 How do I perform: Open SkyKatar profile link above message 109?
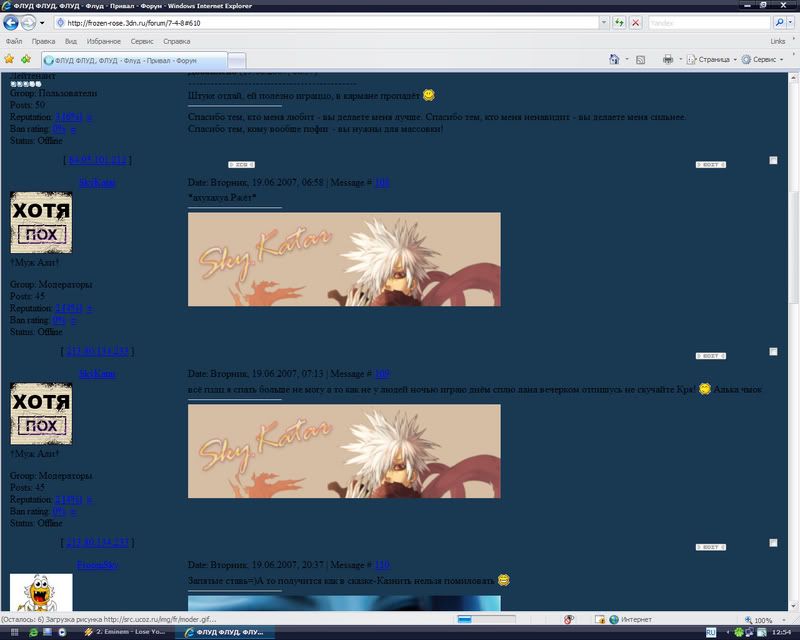(x=97, y=374)
